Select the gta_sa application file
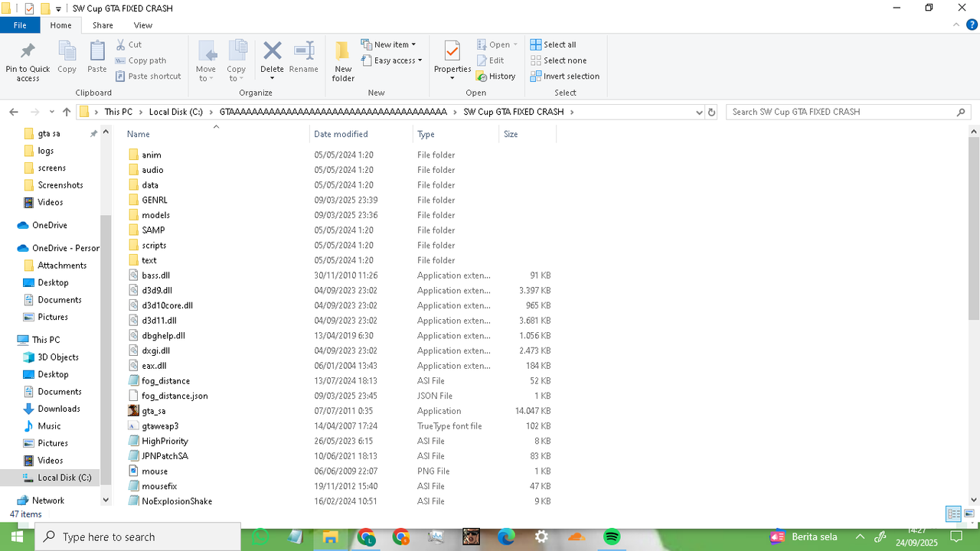The width and height of the screenshot is (980, 551). [x=153, y=411]
